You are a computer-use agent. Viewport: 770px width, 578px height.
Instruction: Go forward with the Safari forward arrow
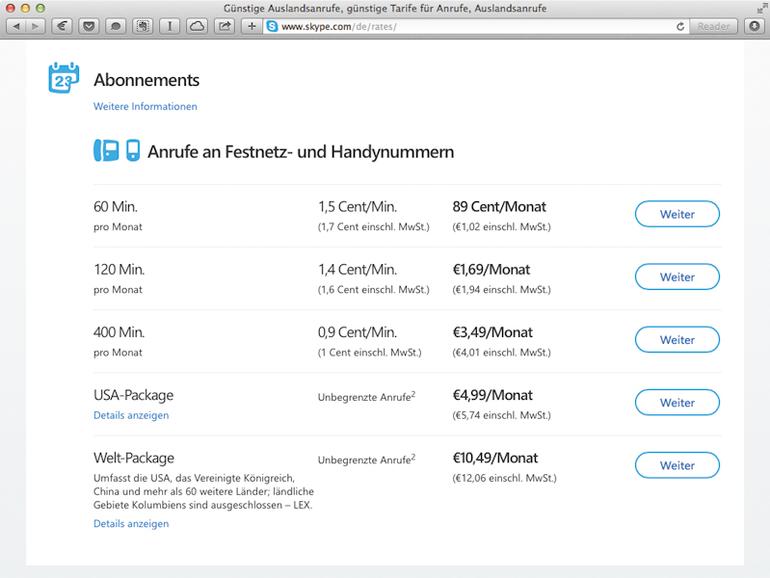click(35, 26)
